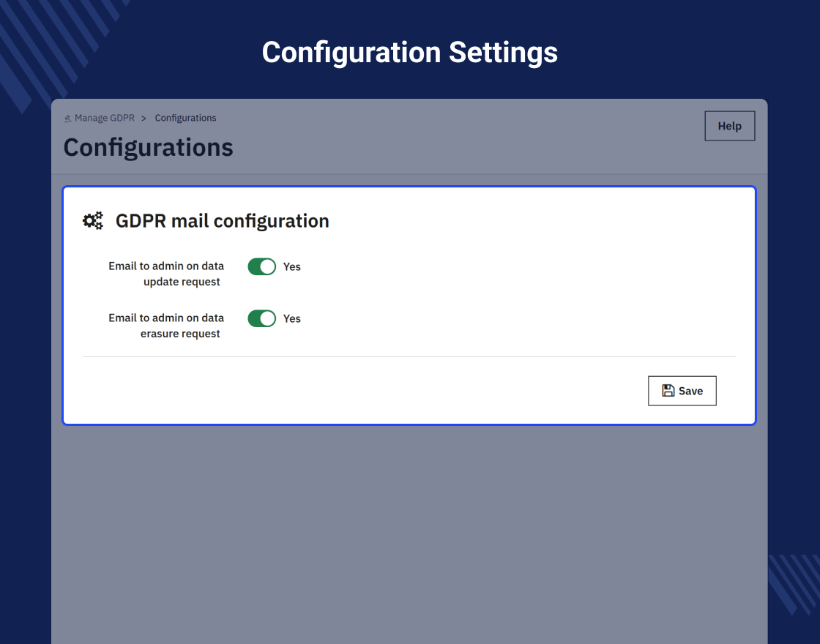Disable email to admin on data update request
Screen dimensions: 820x644
tap(261, 266)
